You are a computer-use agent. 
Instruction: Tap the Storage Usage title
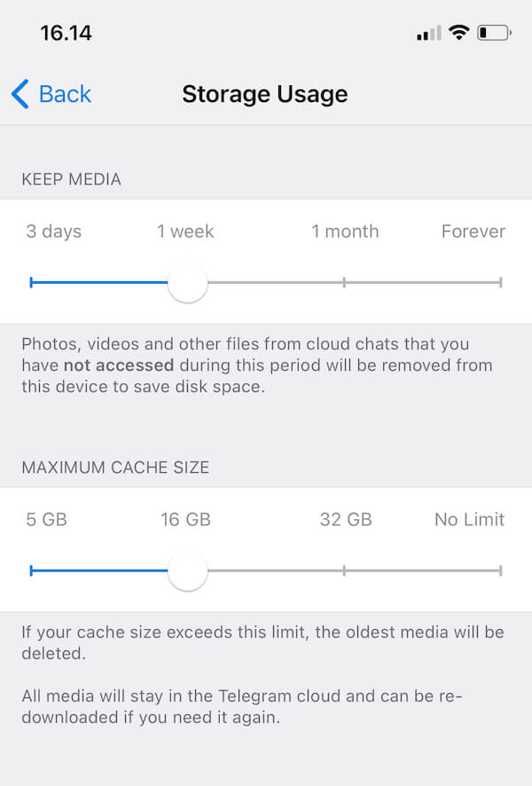pyautogui.click(x=265, y=94)
